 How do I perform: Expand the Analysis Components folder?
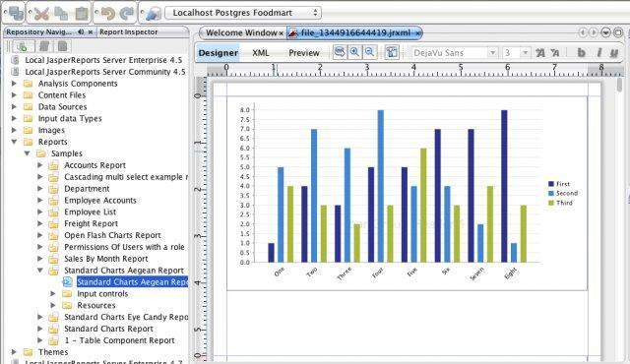14,84
